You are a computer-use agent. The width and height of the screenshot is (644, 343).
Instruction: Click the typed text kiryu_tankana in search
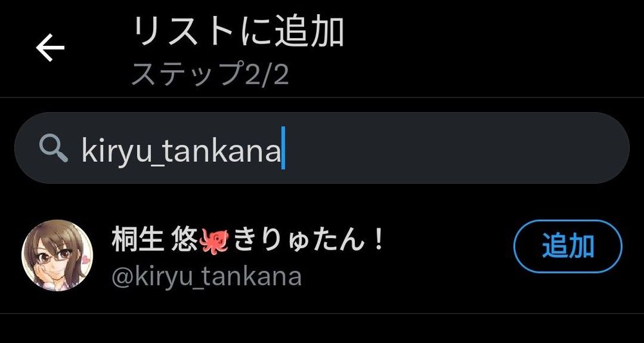(181, 150)
